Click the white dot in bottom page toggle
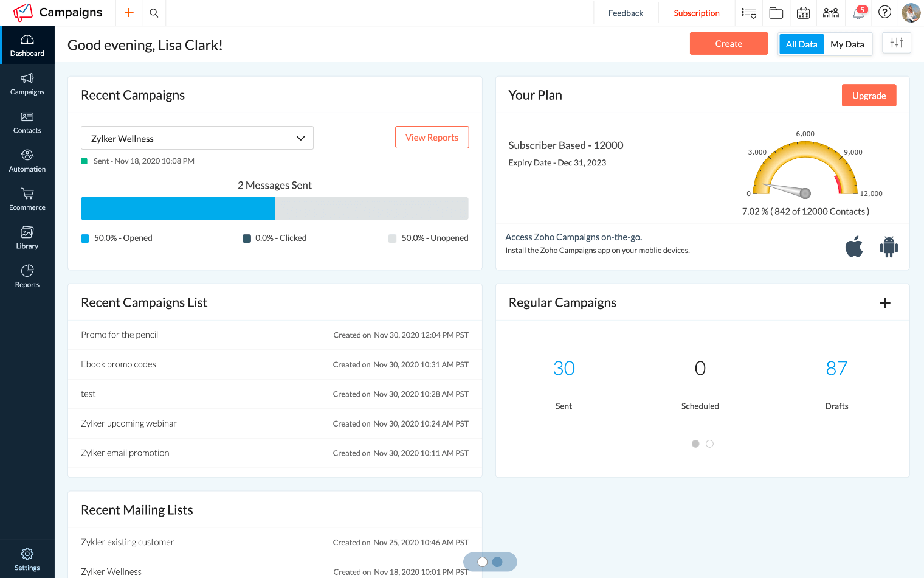The width and height of the screenshot is (924, 578). pyautogui.click(x=483, y=562)
